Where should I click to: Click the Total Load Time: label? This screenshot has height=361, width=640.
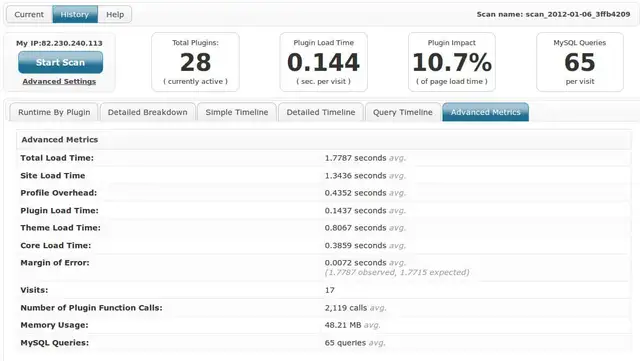(57, 158)
